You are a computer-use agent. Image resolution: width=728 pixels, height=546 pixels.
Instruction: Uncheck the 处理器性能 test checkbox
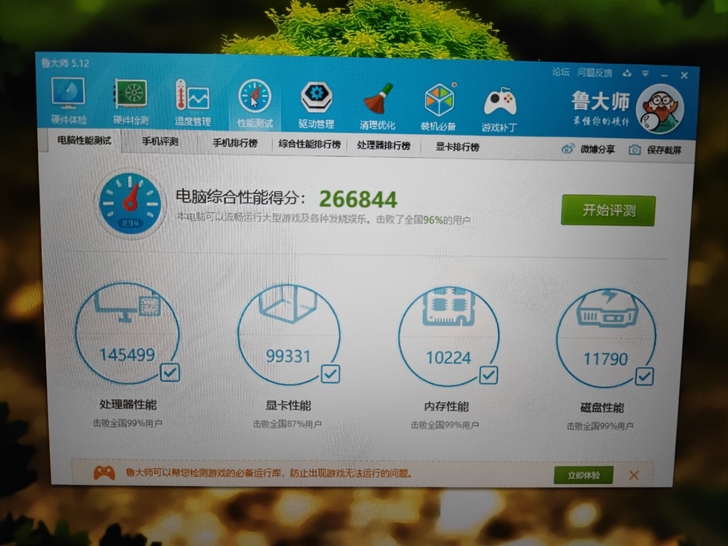coord(169,372)
